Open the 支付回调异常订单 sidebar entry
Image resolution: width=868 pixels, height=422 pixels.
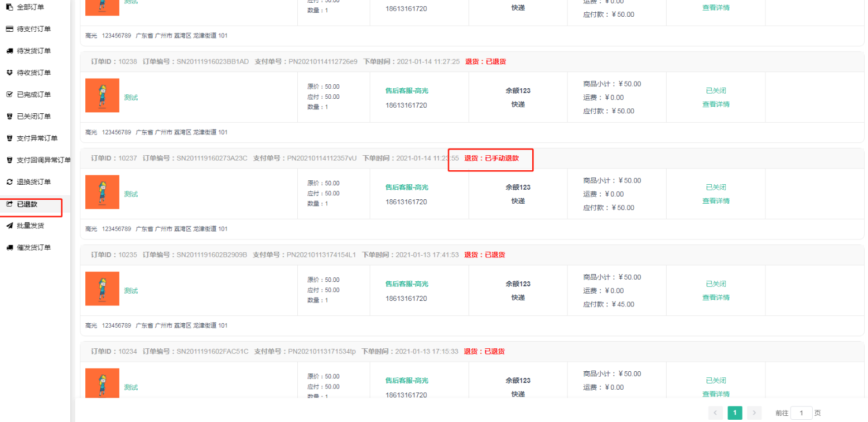tap(44, 160)
